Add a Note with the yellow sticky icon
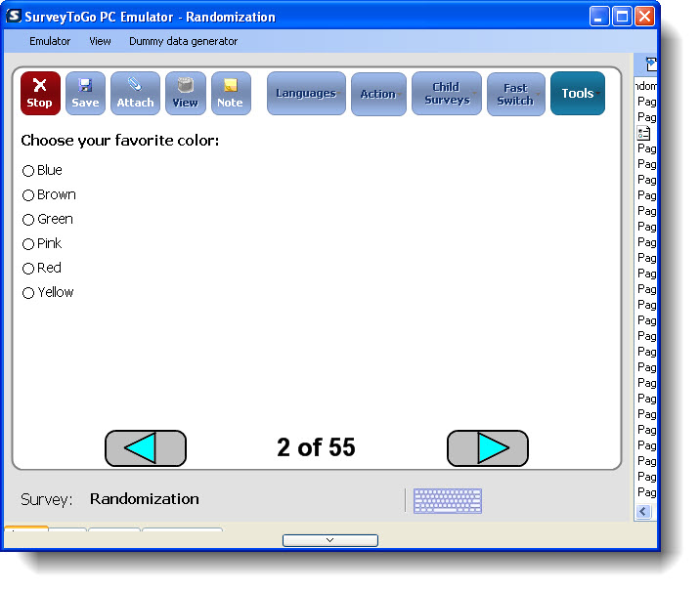Screen dimensions: 700x591 point(231,93)
